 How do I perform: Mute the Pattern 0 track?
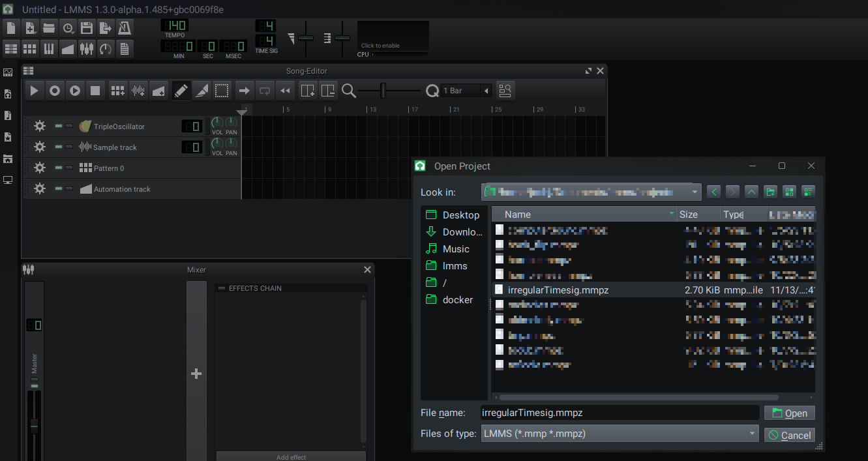(x=59, y=168)
